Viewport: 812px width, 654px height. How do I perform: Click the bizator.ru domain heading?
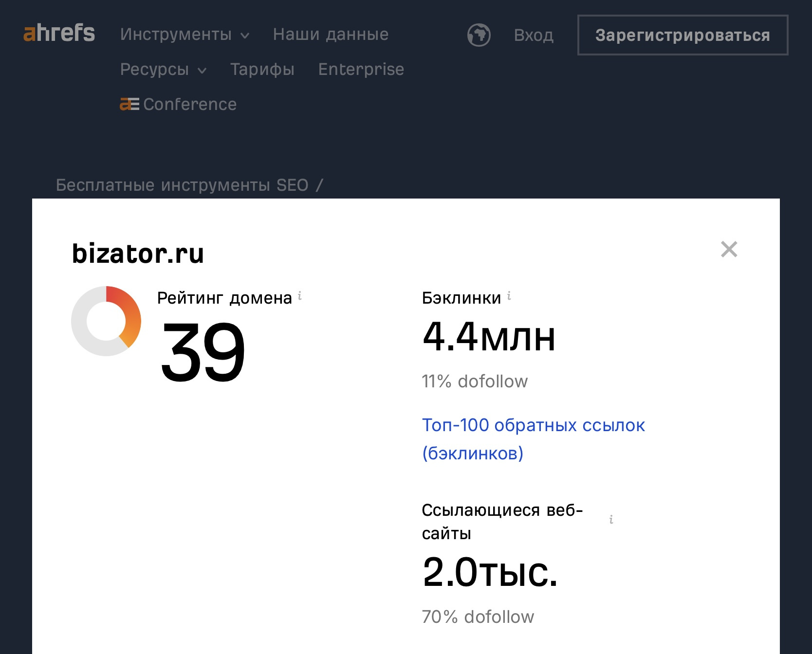click(x=138, y=254)
